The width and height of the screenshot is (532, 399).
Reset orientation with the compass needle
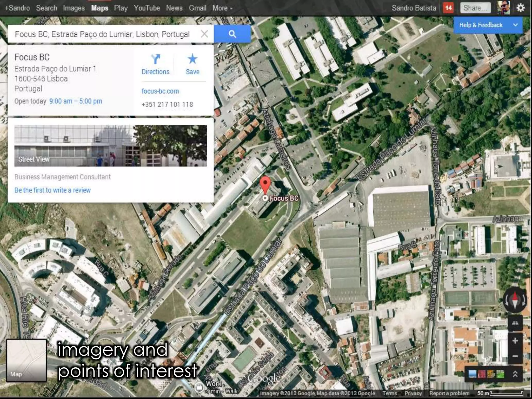point(515,301)
